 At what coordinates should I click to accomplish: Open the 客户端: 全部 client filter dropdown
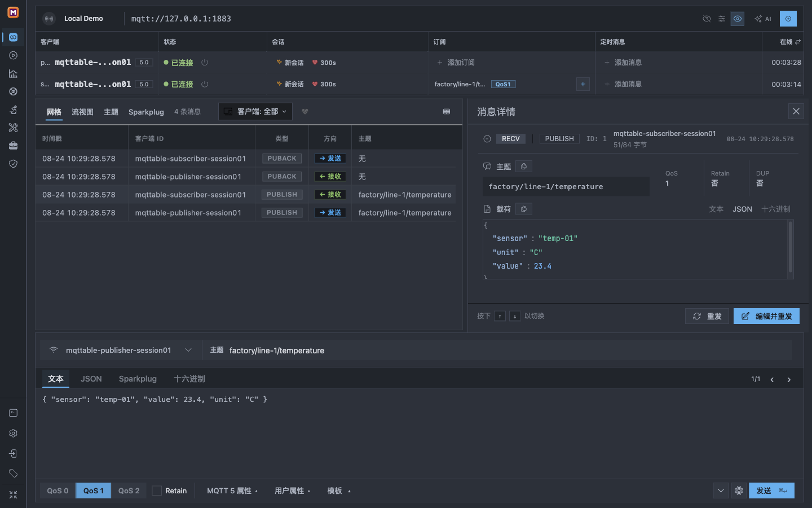coord(256,112)
